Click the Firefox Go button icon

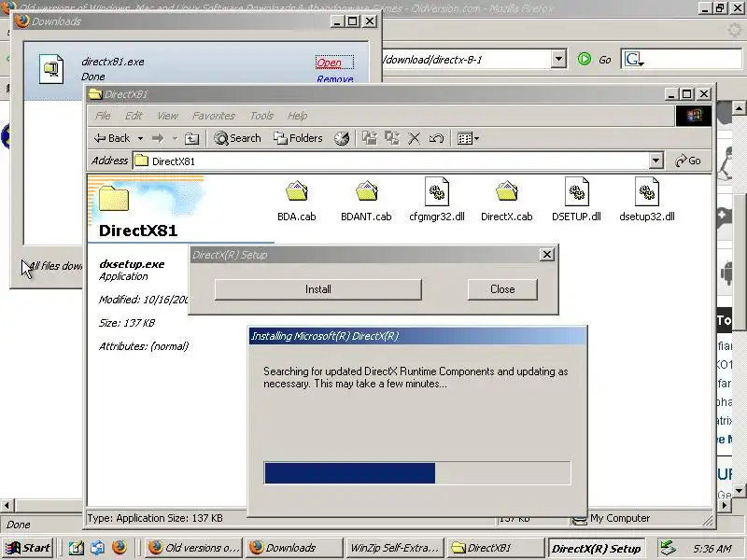pyautogui.click(x=585, y=59)
